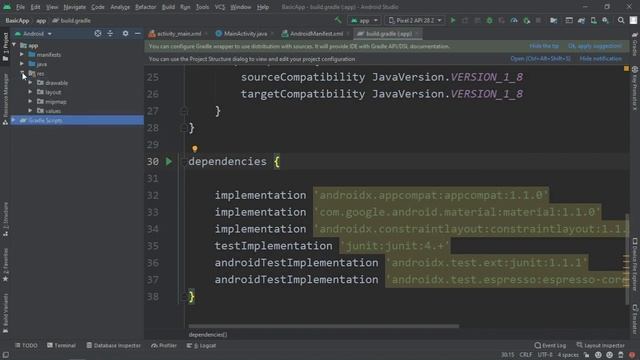This screenshot has width=640, height=360.
Task: Open the SDK Manager icon
Action: 605,20
